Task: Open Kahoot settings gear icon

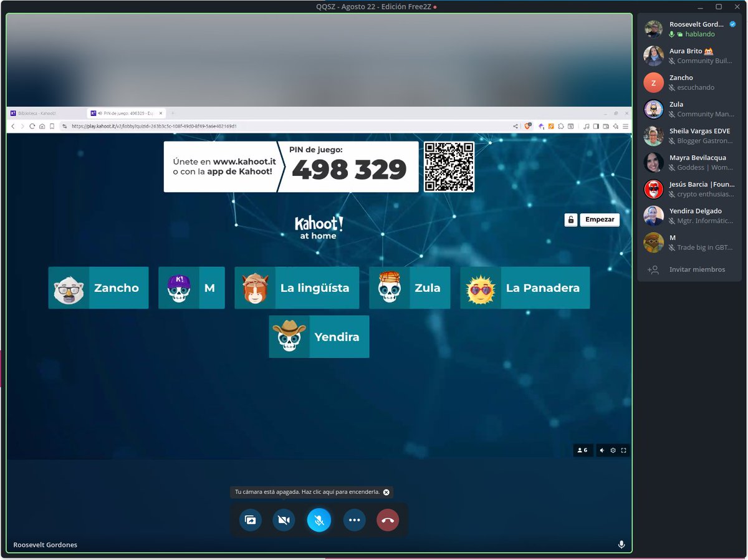Action: pos(613,450)
